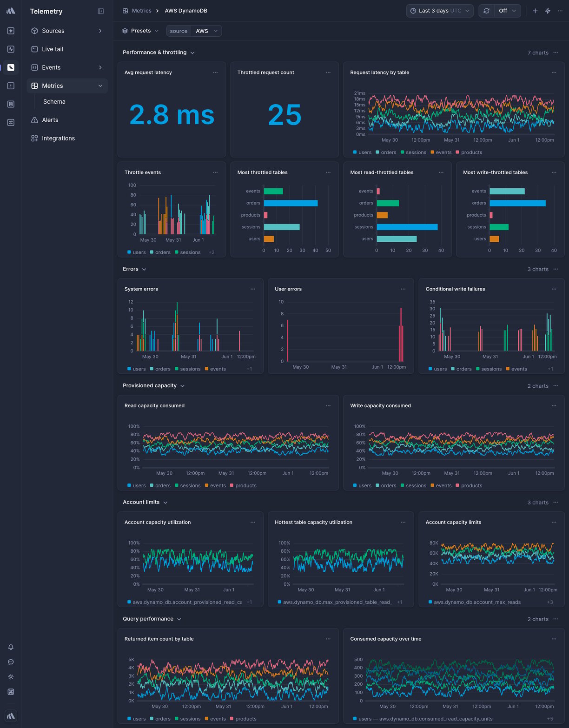Open Schema under Metrics
569x728 pixels.
(54, 102)
